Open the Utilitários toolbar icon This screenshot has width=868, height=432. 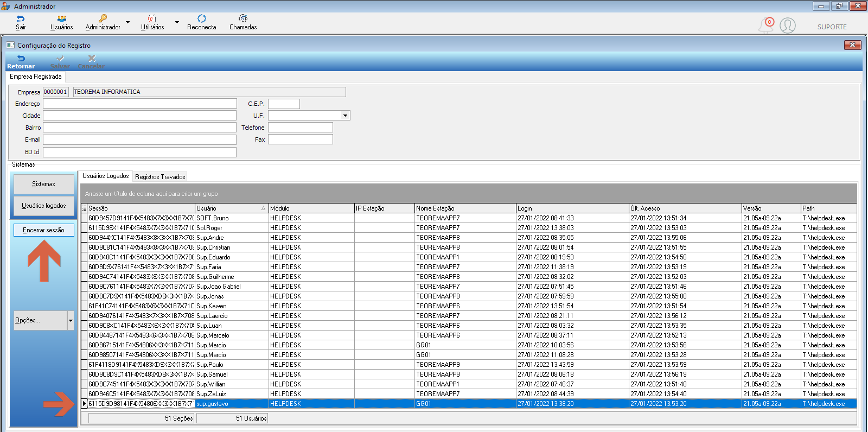pyautogui.click(x=152, y=19)
